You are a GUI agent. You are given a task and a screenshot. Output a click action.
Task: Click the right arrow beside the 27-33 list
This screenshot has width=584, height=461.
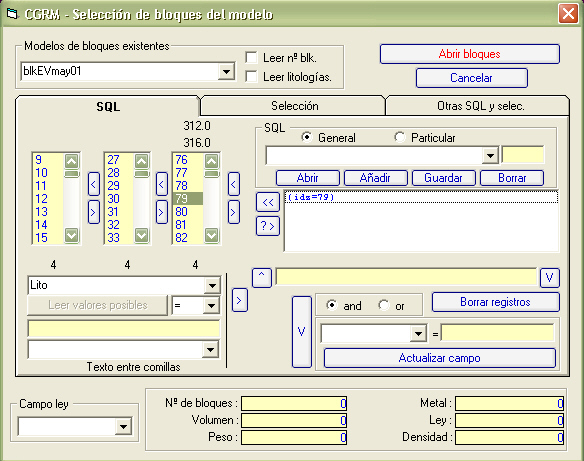(162, 212)
